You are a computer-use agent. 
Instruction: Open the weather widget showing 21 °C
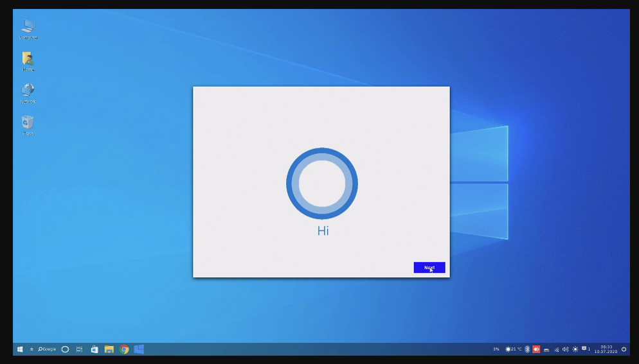coord(514,349)
